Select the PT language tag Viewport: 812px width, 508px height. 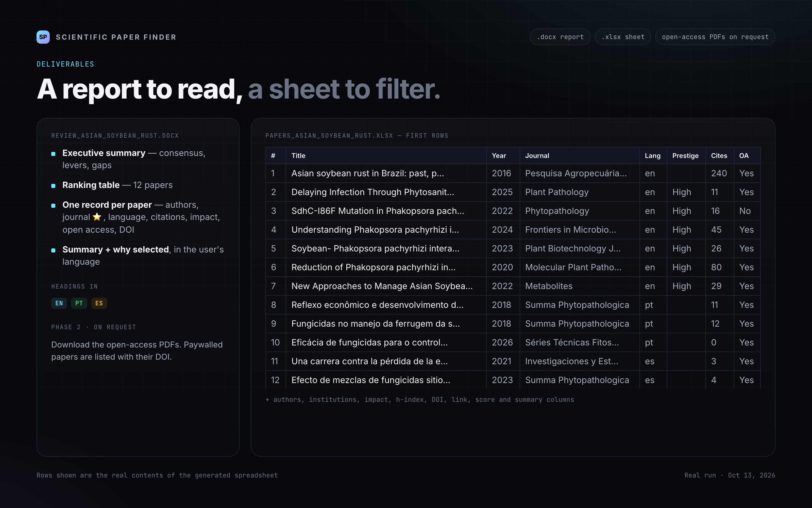coord(79,303)
